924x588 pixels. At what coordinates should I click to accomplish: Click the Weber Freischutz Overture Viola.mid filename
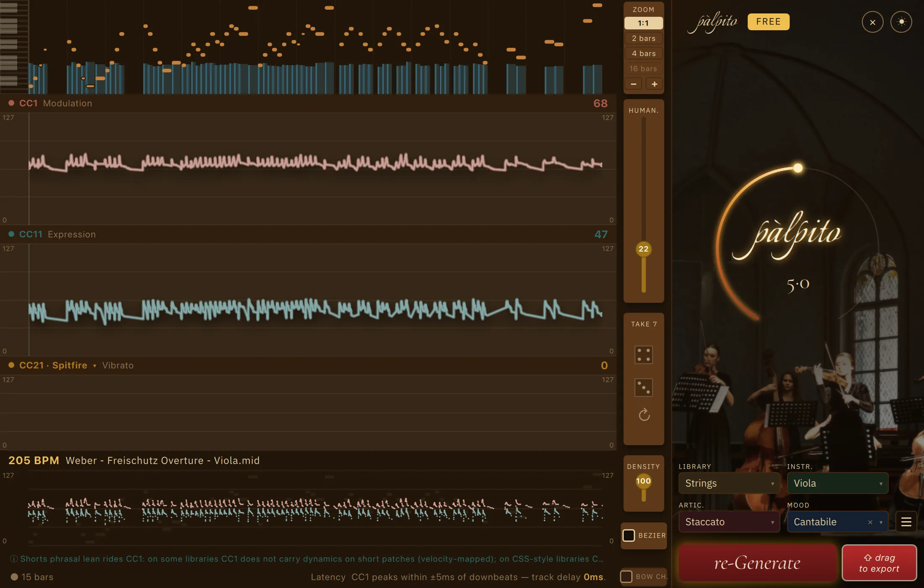[163, 460]
